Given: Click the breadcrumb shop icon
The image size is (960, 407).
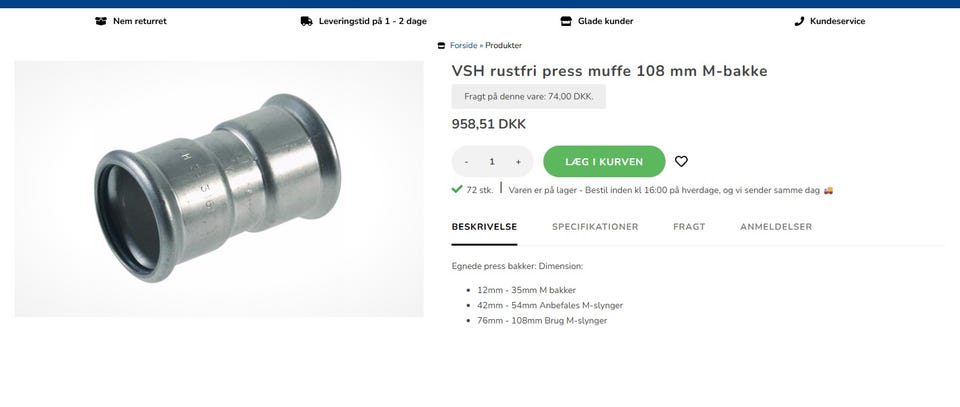Looking at the screenshot, I should 441,45.
